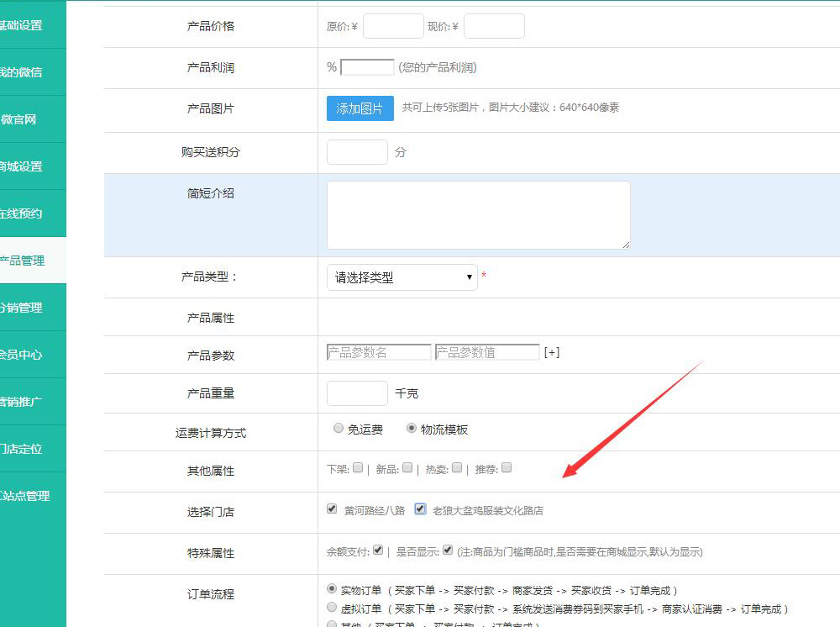This screenshot has height=627, width=840.
Task: Uncheck the 老狼大盆鸡服装文化路店 checkbox
Action: [x=421, y=509]
